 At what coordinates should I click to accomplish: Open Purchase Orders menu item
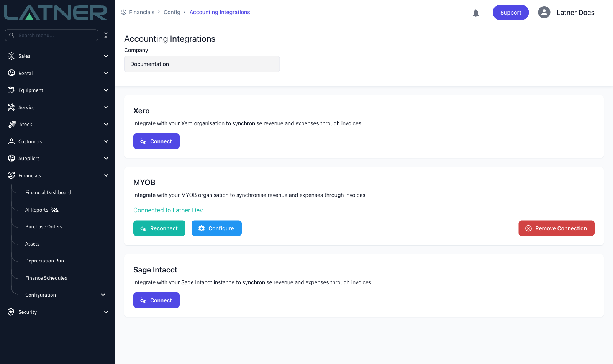(44, 227)
